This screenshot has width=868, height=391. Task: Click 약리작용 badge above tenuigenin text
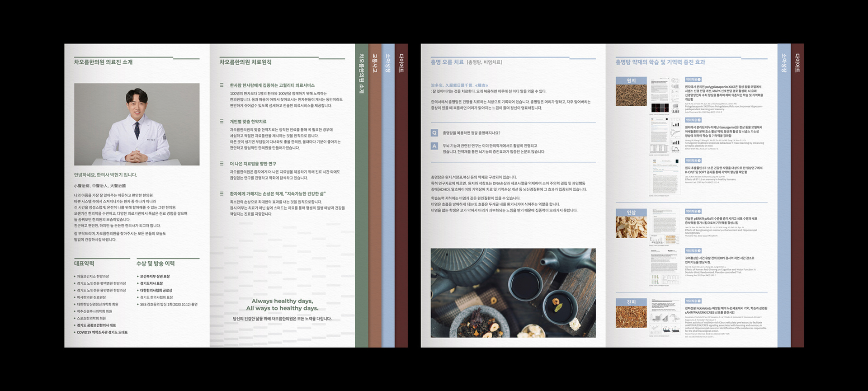tap(693, 120)
